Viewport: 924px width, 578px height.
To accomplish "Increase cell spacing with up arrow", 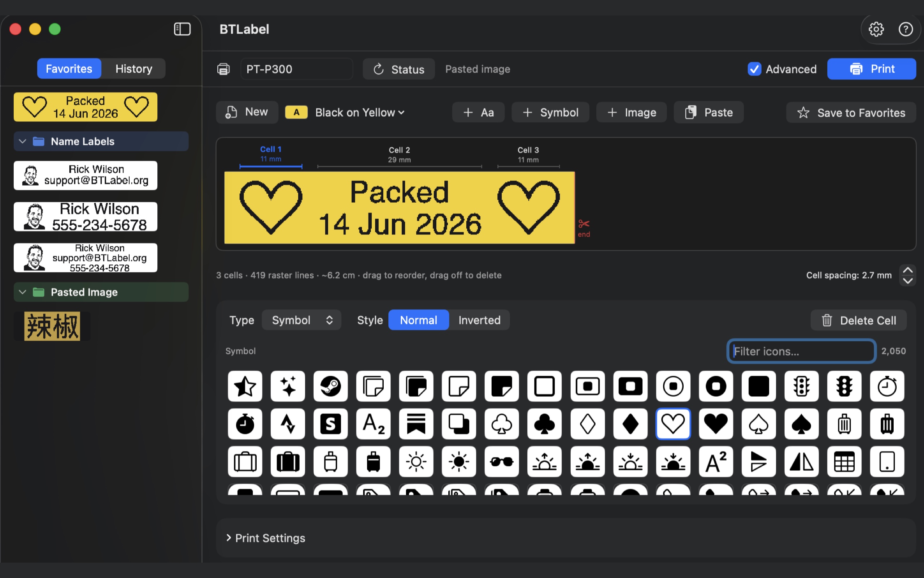I will click(x=908, y=270).
